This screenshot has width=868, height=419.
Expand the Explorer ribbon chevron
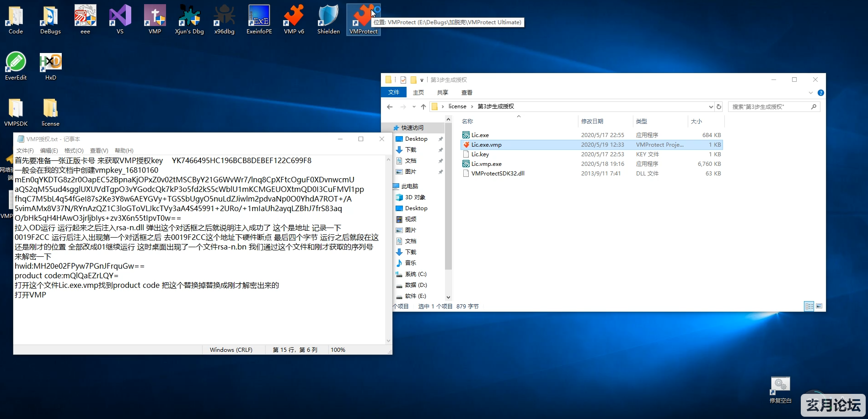pos(811,93)
